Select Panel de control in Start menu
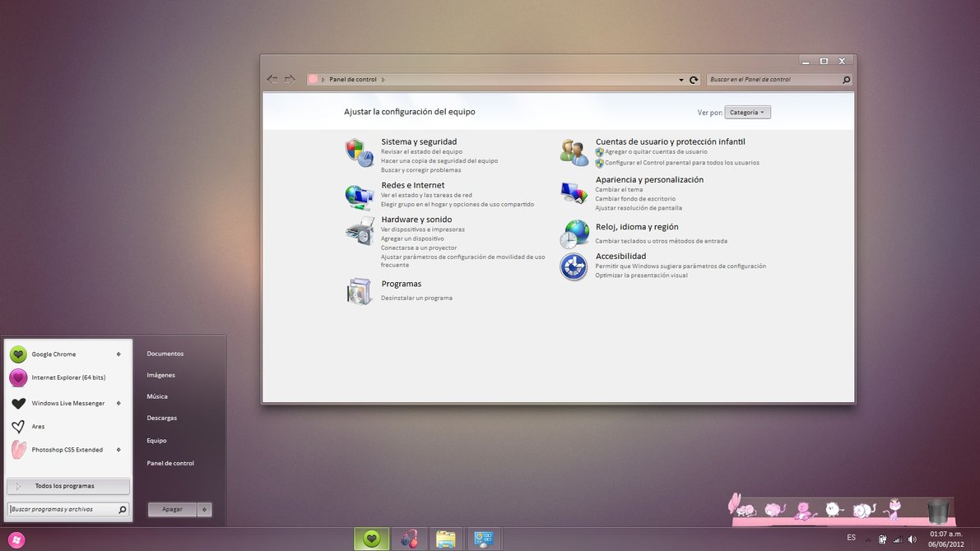 click(170, 463)
